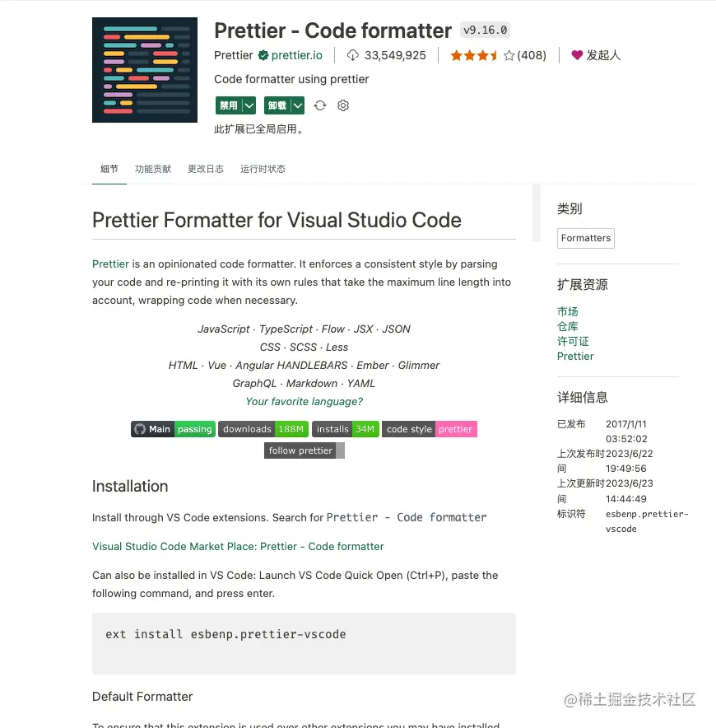Click the heart sponsor icon
716x728 pixels.
coord(577,55)
